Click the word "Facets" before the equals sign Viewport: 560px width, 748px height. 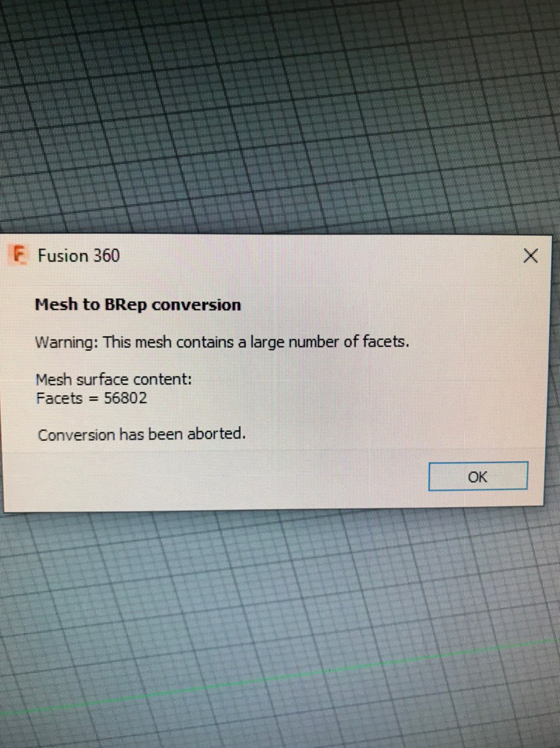59,399
